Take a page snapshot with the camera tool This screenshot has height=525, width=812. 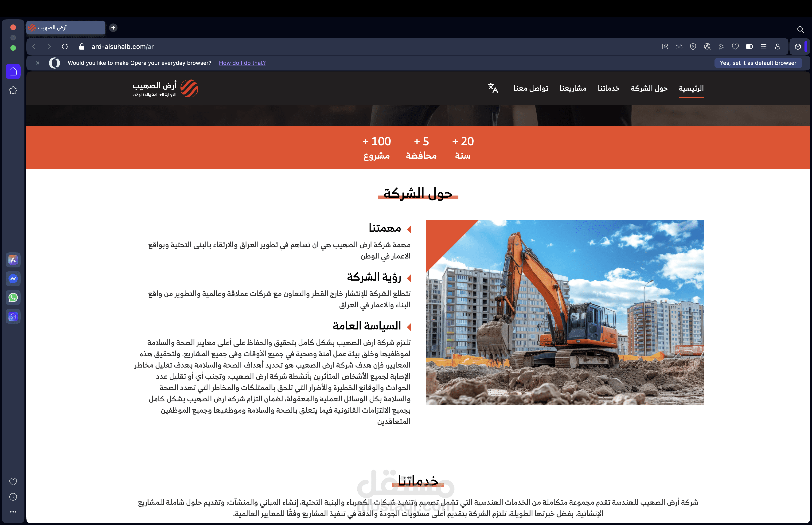tap(679, 46)
